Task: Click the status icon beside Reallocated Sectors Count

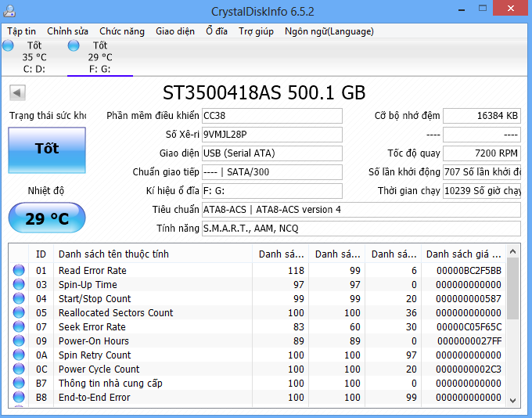Action: [x=19, y=313]
